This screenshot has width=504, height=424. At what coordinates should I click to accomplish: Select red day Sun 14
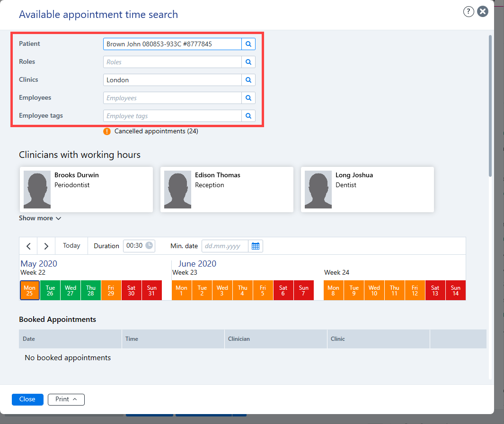click(455, 291)
